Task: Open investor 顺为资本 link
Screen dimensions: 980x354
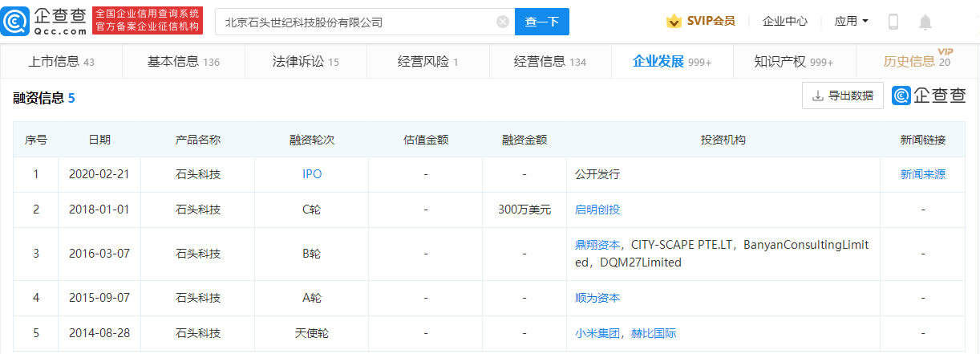Action: coord(597,298)
